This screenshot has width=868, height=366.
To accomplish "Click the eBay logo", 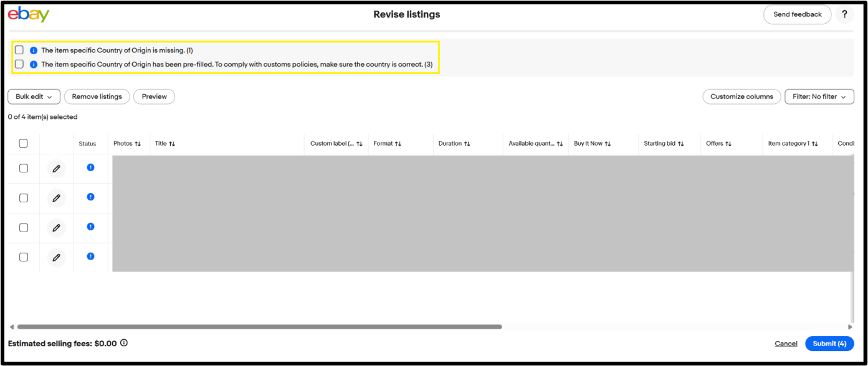I will 29,14.
